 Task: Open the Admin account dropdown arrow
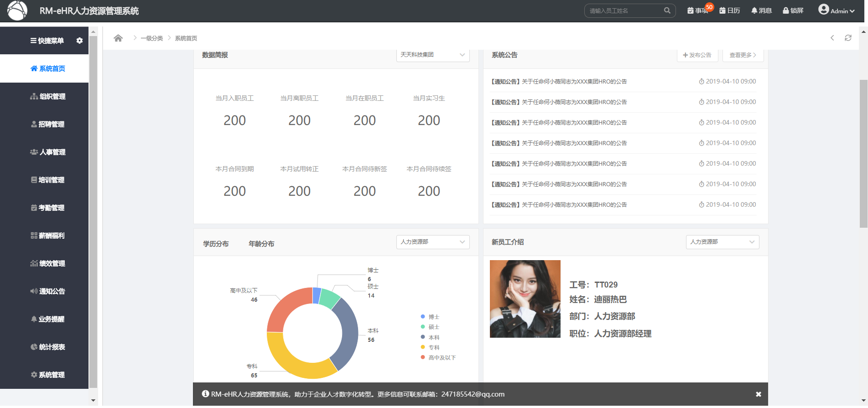(852, 11)
